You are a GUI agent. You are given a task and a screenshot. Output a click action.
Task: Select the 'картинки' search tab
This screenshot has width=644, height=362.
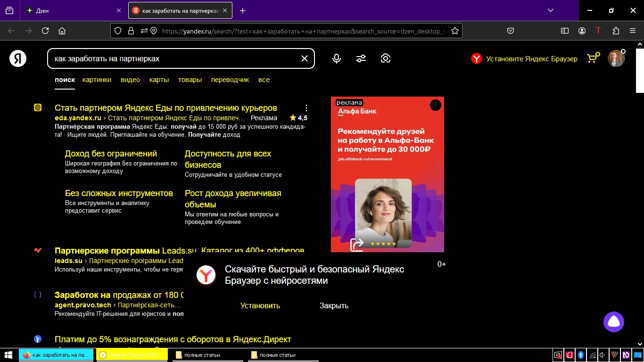coord(97,80)
